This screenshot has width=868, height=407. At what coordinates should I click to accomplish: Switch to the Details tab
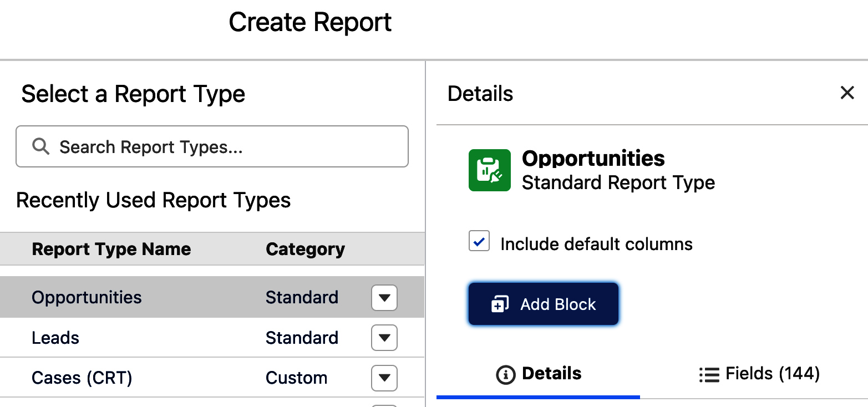538,374
